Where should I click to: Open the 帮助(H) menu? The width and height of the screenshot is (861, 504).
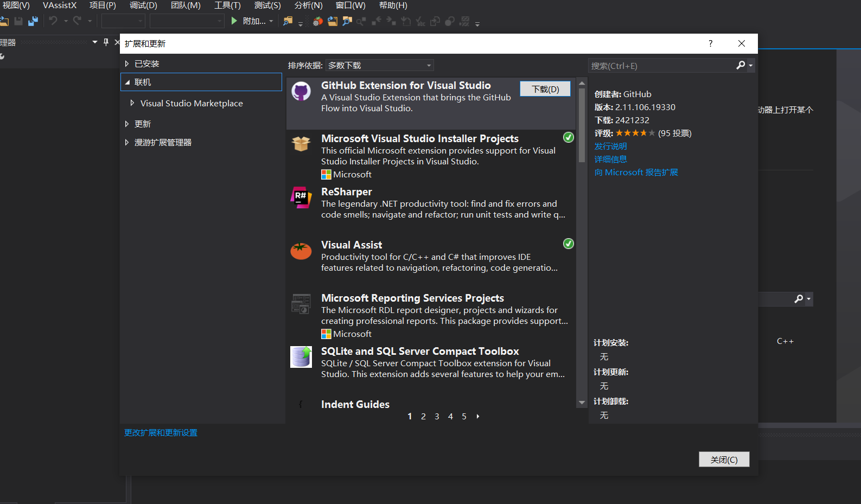point(393,5)
